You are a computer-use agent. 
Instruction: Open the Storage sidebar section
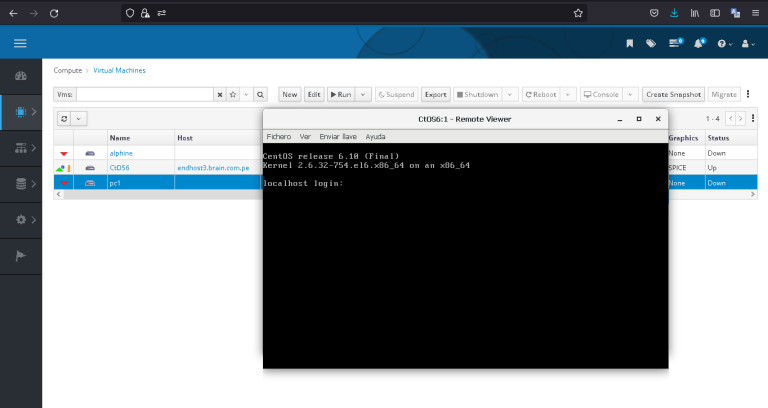point(20,184)
